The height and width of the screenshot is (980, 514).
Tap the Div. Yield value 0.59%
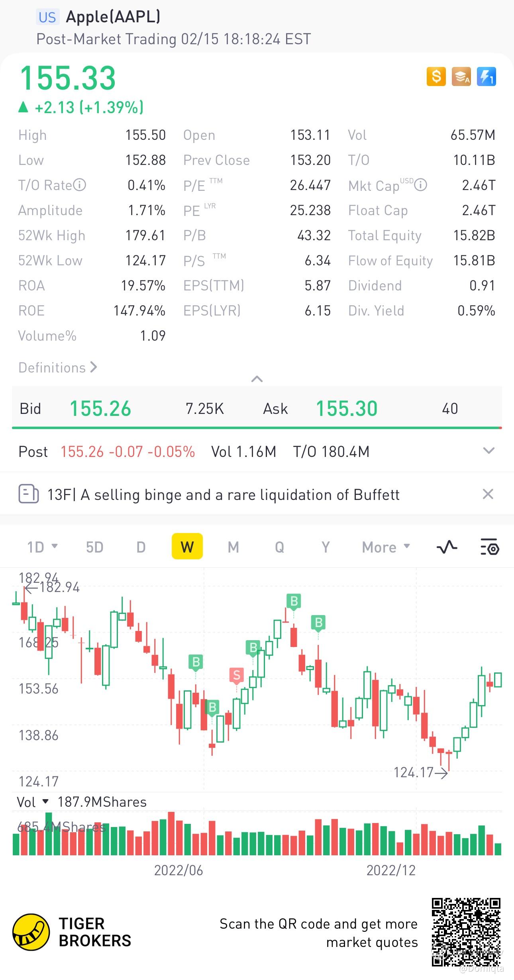click(x=476, y=311)
